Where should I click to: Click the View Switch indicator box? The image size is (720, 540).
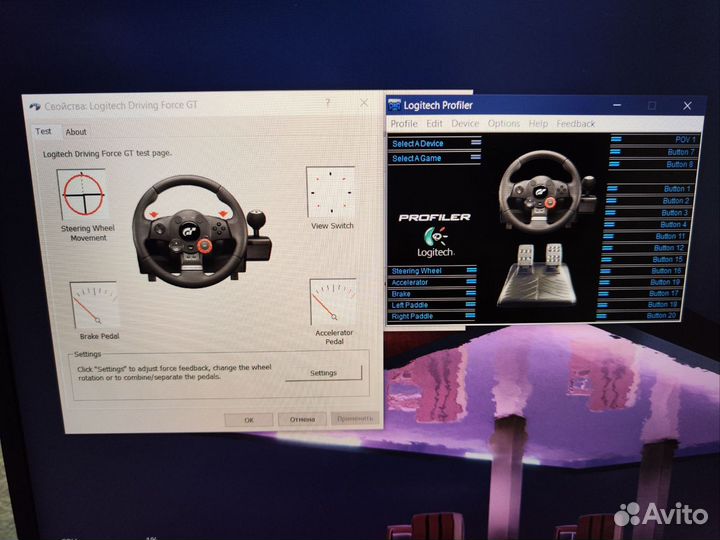click(331, 192)
